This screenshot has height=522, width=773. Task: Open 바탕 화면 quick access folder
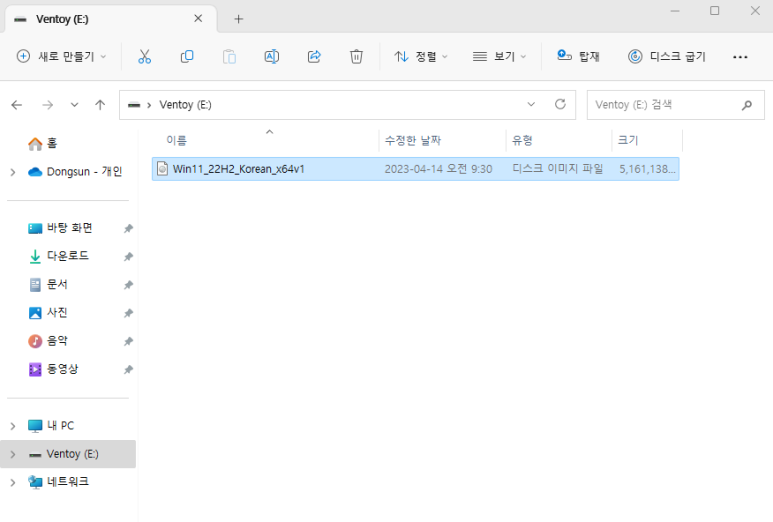click(60, 228)
